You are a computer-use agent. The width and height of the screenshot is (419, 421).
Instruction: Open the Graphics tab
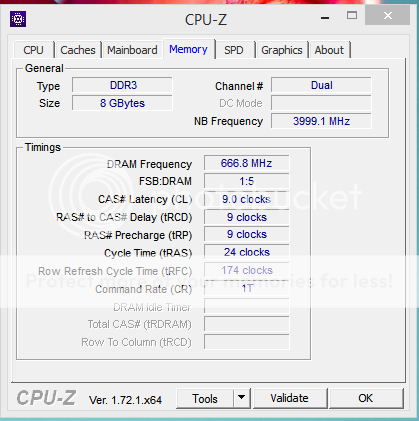[282, 50]
